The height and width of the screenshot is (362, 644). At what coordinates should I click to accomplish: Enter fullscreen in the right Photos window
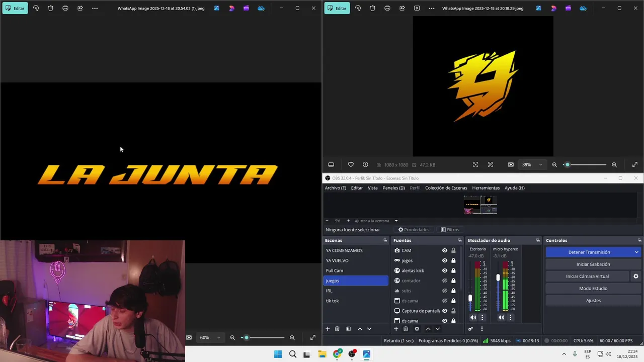point(635,164)
